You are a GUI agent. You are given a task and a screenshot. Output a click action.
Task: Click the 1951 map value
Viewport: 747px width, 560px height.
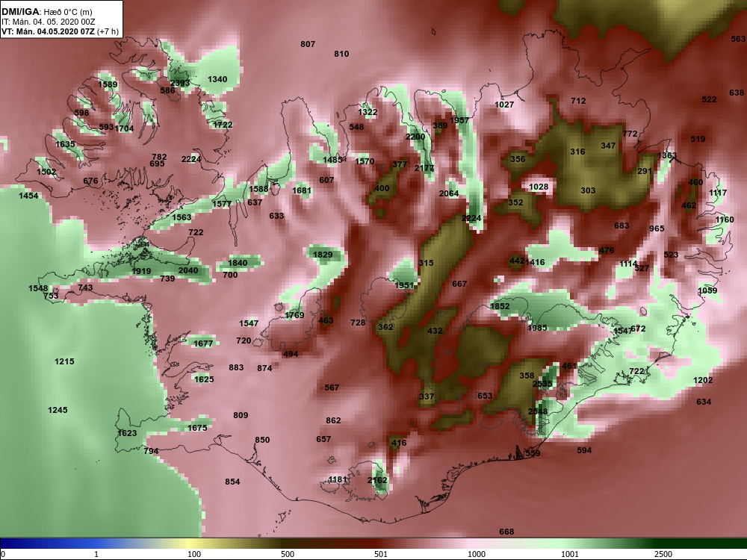click(404, 284)
